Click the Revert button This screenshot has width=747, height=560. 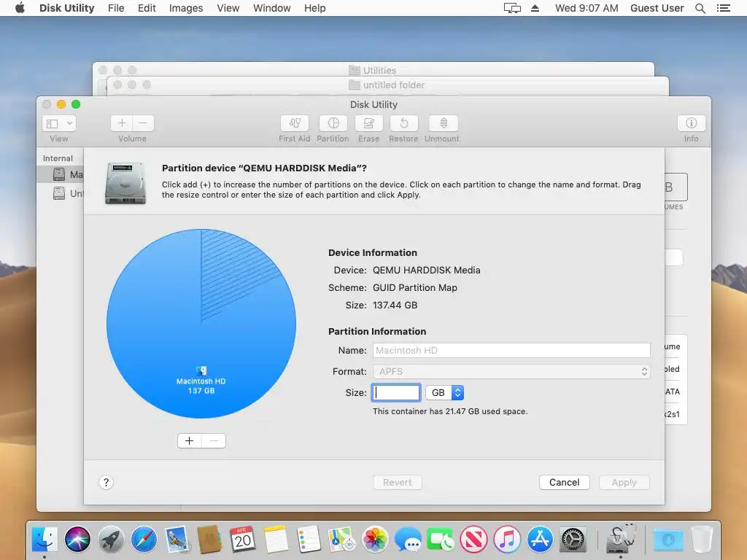pyautogui.click(x=398, y=483)
